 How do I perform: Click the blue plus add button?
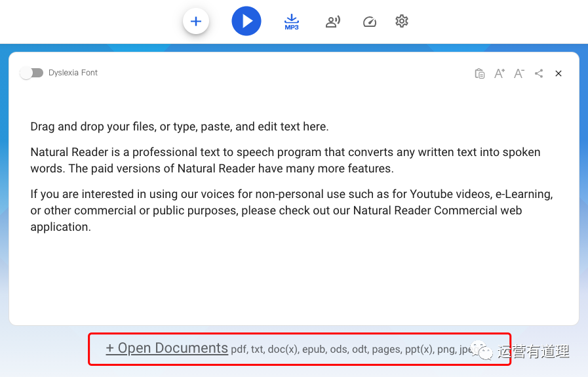coord(195,21)
